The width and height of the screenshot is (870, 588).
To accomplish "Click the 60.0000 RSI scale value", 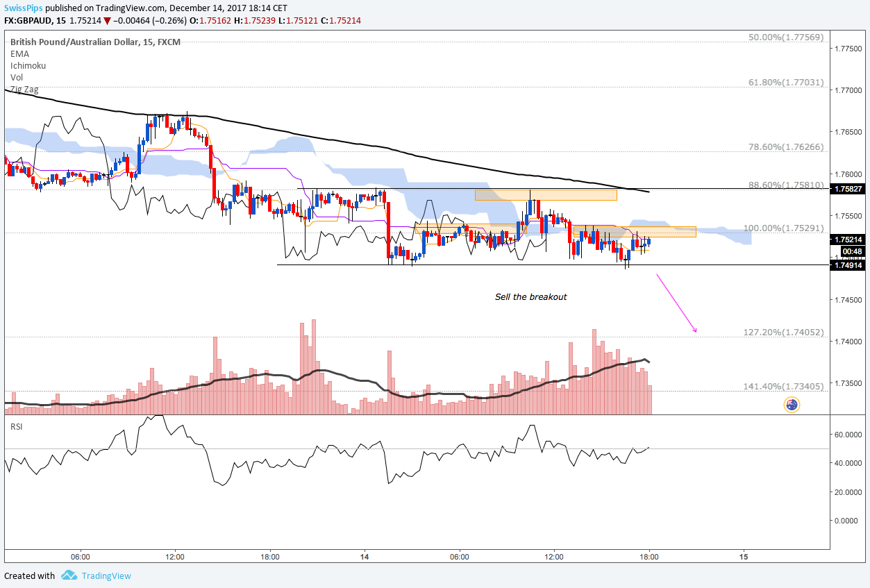I will click(849, 435).
